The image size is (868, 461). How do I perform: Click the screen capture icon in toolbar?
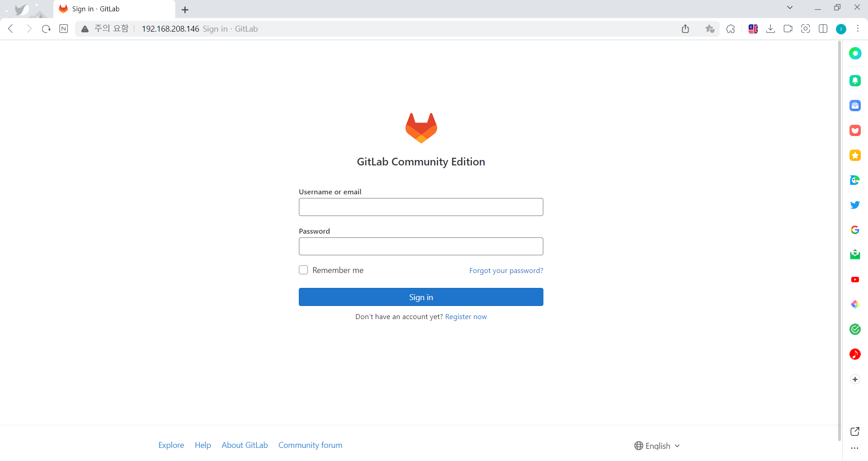(806, 29)
